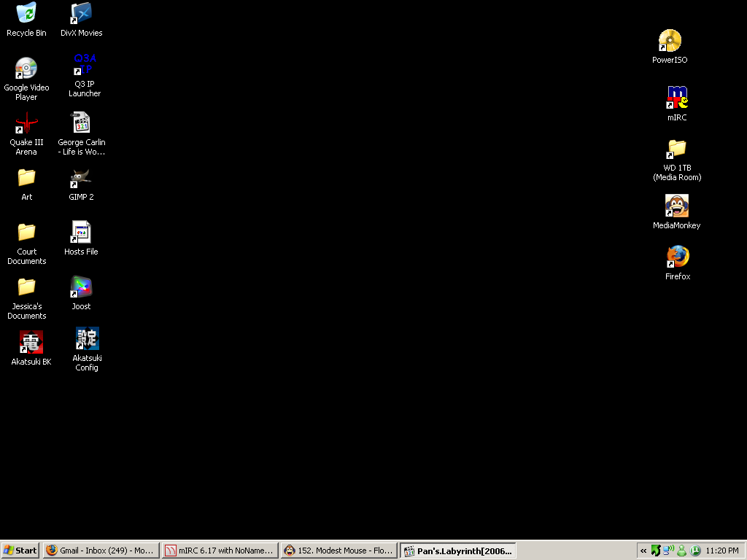Switch to Gmail Inbox taskbar window
The image size is (747, 560).
tap(101, 551)
